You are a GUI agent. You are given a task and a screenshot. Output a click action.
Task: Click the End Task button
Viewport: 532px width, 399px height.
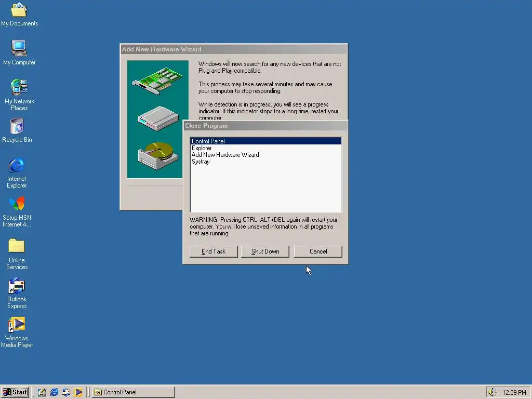pyautogui.click(x=214, y=251)
